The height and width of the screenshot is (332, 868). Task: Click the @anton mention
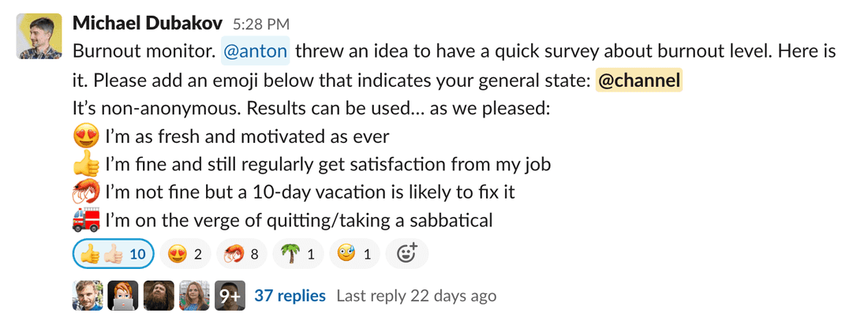[256, 52]
